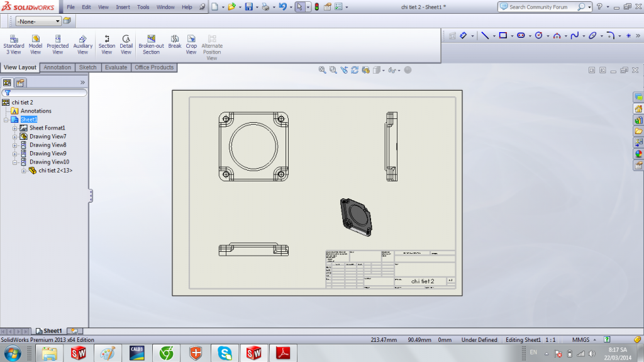
Task: Open File Properties icon
Action: (327, 6)
